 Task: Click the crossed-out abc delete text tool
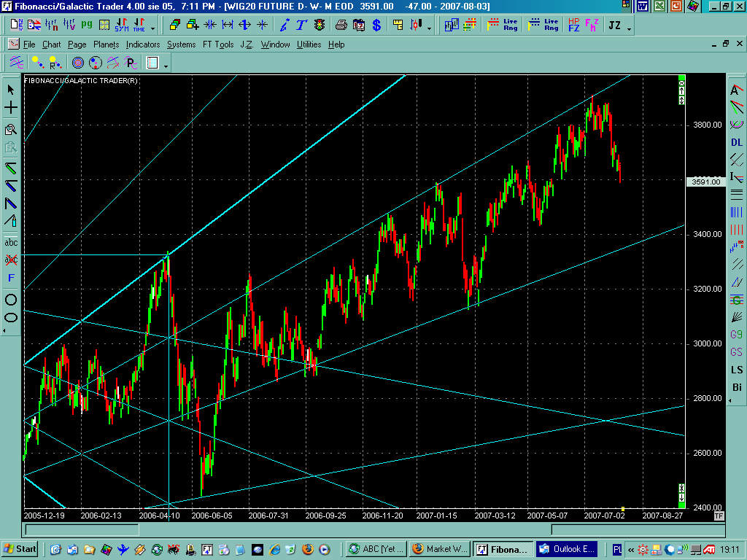(x=11, y=260)
